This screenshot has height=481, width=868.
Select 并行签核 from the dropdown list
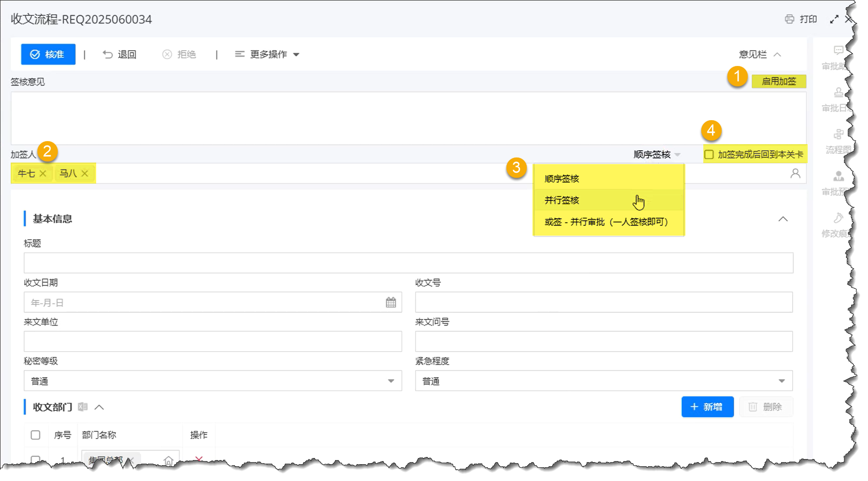pos(562,200)
